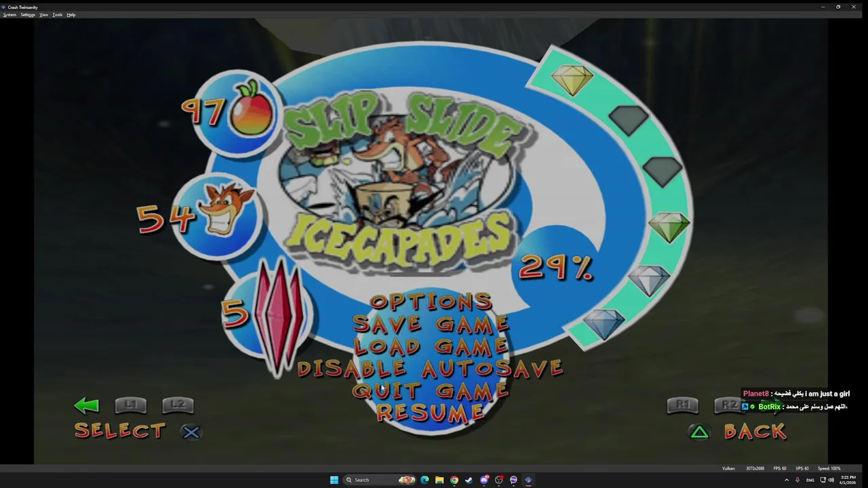
Task: Click the Crash face lives icon
Action: (x=226, y=208)
